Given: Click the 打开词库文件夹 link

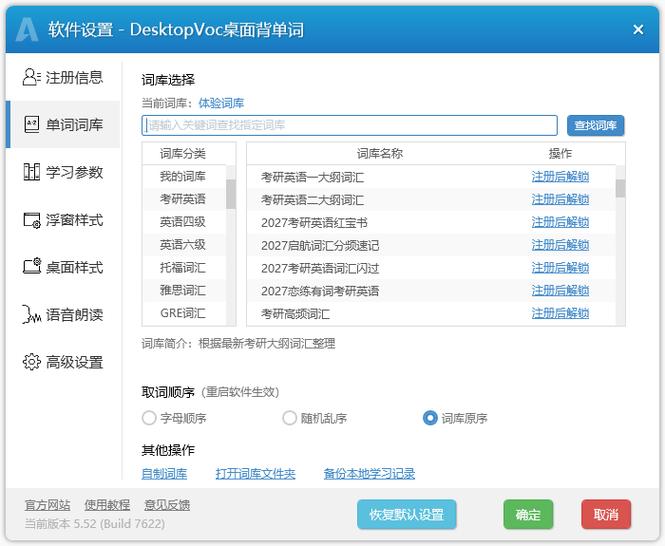Looking at the screenshot, I should coord(255,473).
